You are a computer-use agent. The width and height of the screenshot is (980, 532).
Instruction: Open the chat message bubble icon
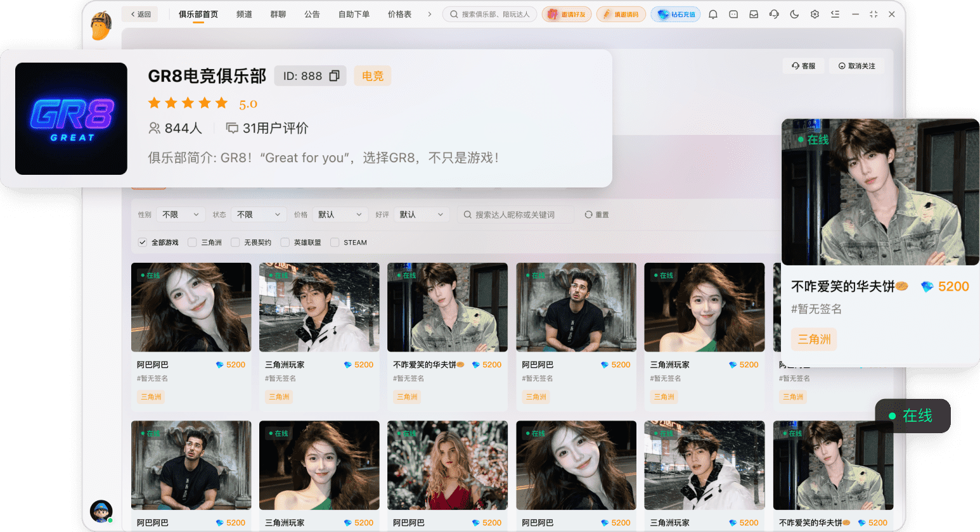[x=733, y=14]
